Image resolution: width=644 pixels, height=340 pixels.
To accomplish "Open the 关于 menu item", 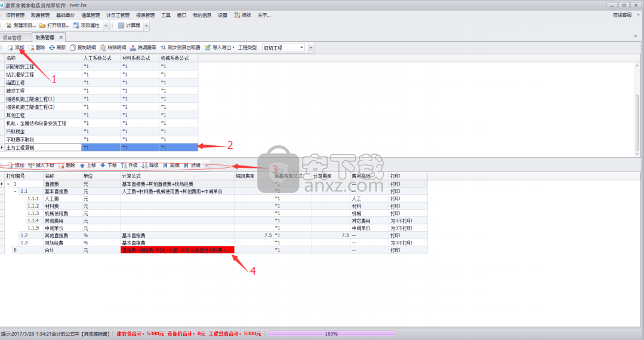I will point(264,15).
